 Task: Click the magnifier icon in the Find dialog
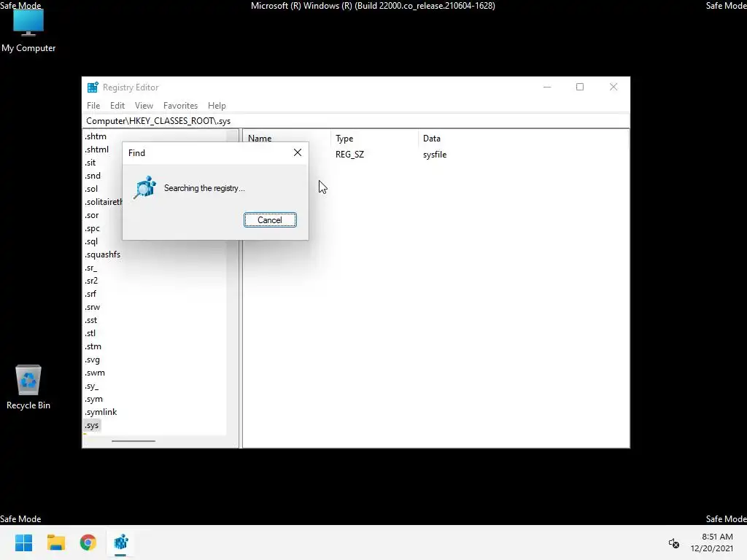point(144,187)
